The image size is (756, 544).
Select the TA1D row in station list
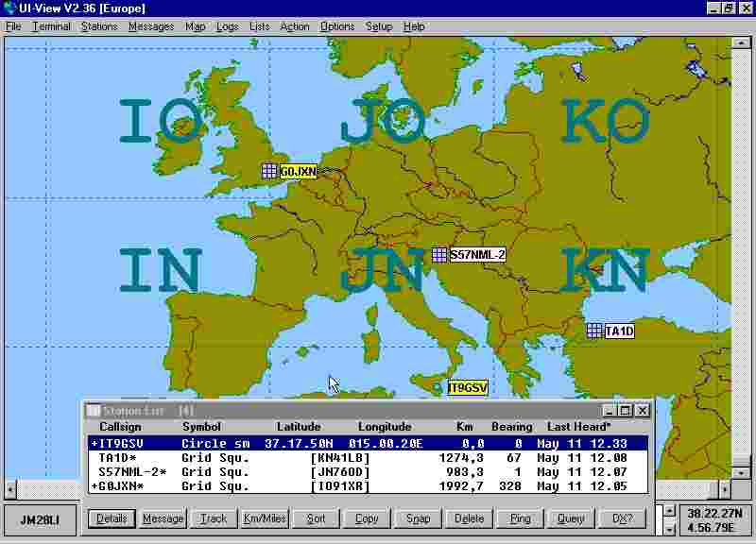point(368,458)
